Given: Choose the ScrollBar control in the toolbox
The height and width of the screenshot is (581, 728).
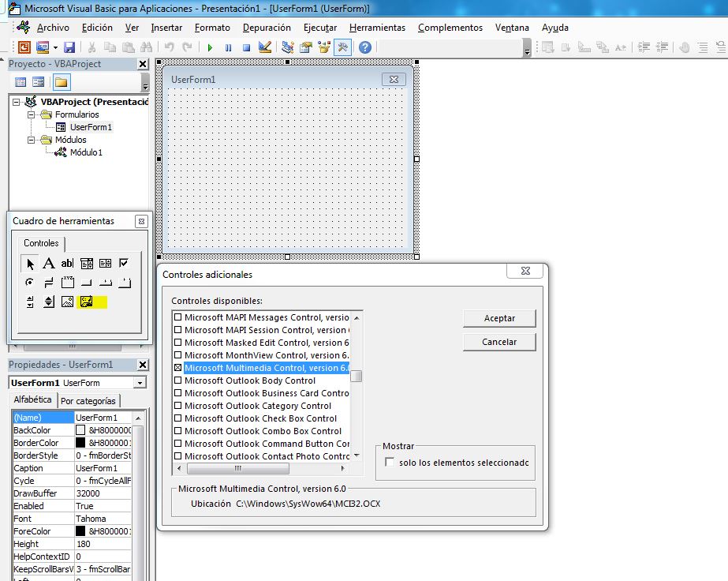Looking at the screenshot, I should (x=30, y=302).
